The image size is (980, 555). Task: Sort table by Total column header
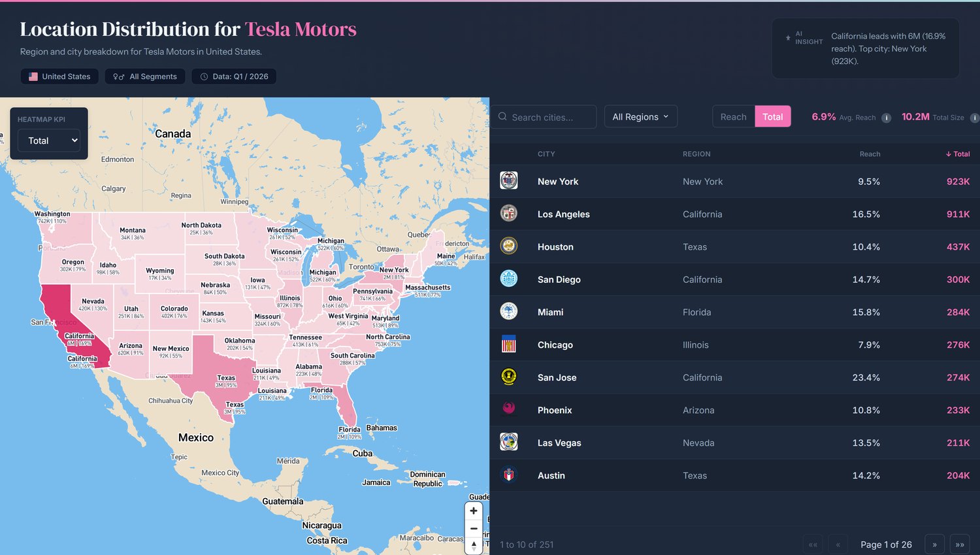click(x=958, y=154)
